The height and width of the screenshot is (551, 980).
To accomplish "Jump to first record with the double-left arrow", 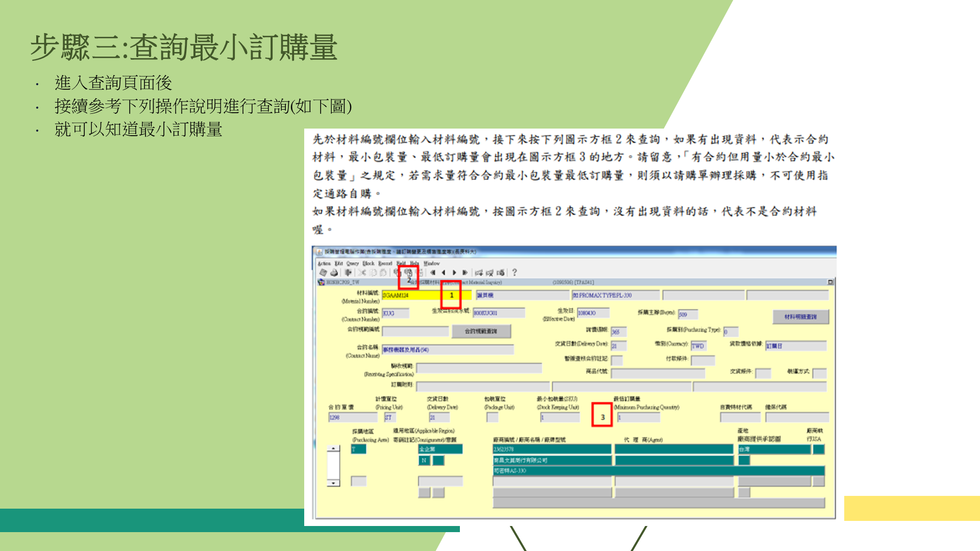I will coord(433,272).
